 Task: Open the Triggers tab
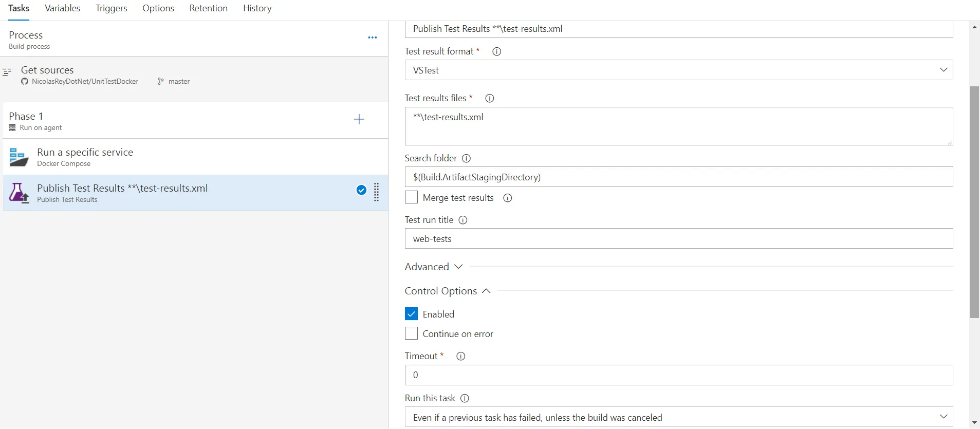111,8
